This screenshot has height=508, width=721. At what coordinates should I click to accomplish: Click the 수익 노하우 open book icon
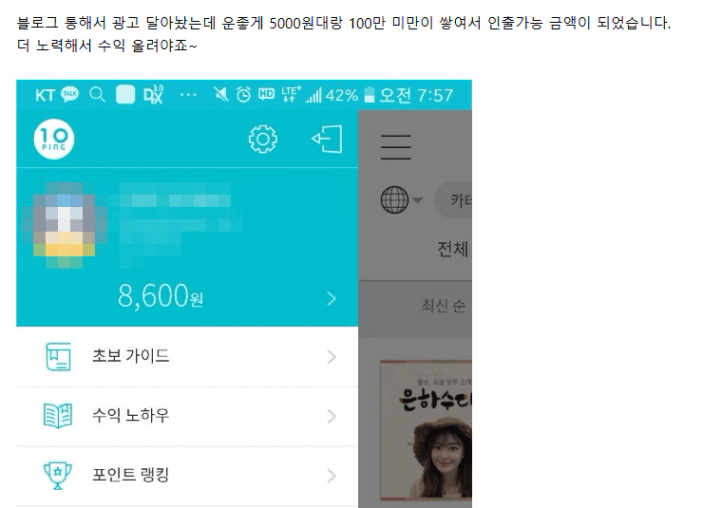pos(58,416)
